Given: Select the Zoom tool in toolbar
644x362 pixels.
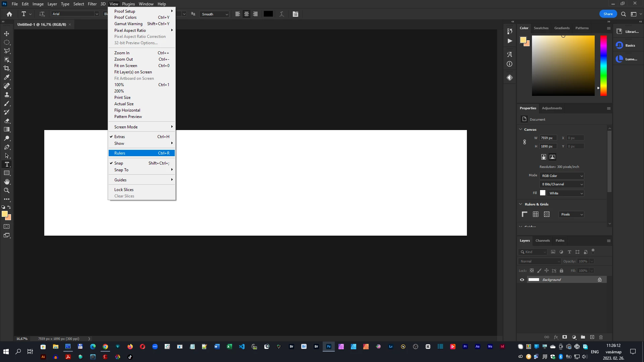Looking at the screenshot, I should [x=7, y=190].
